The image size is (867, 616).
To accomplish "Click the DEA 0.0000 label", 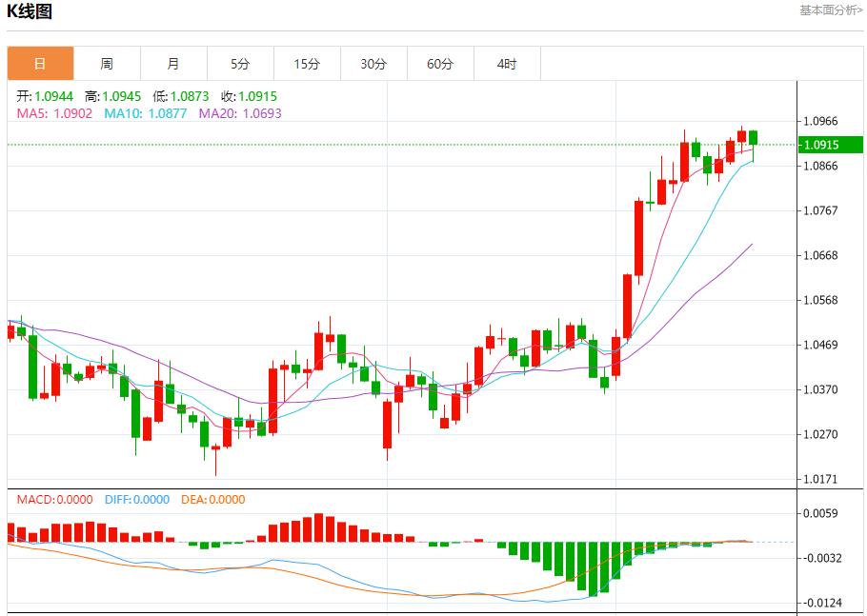I will click(212, 500).
